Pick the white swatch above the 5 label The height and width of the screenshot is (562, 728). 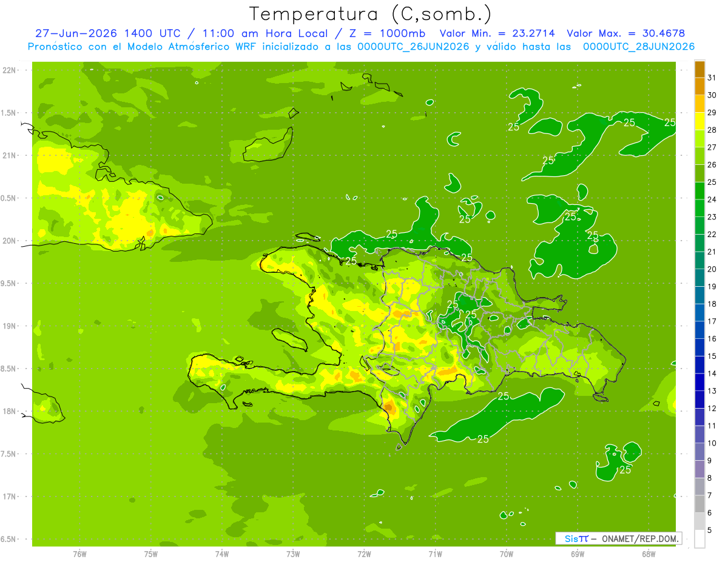[699, 521]
